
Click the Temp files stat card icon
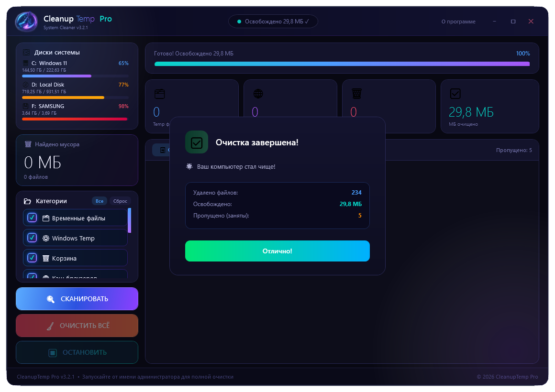tap(160, 94)
